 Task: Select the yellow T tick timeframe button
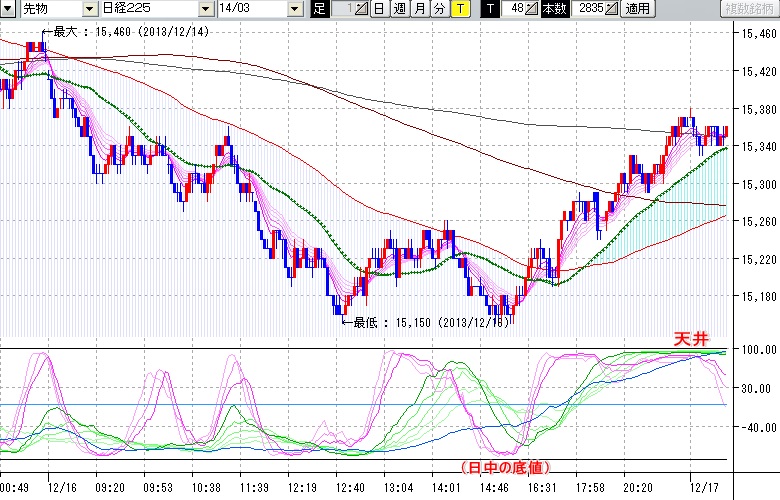459,9
